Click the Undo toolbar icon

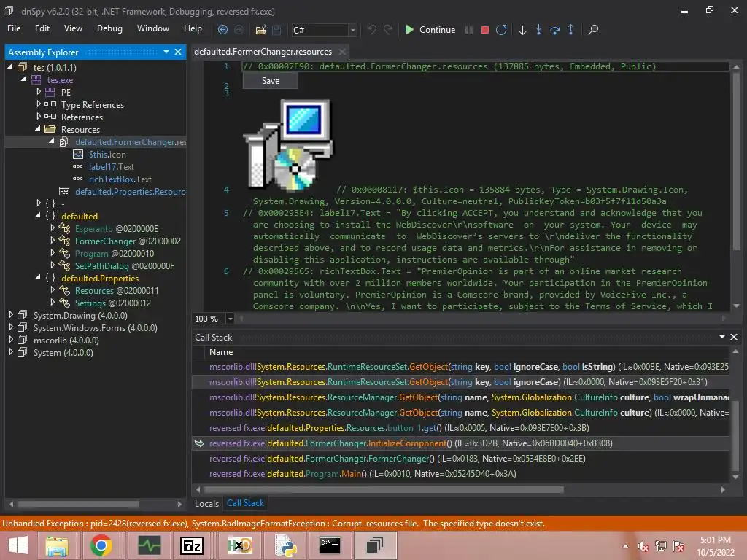[371, 29]
